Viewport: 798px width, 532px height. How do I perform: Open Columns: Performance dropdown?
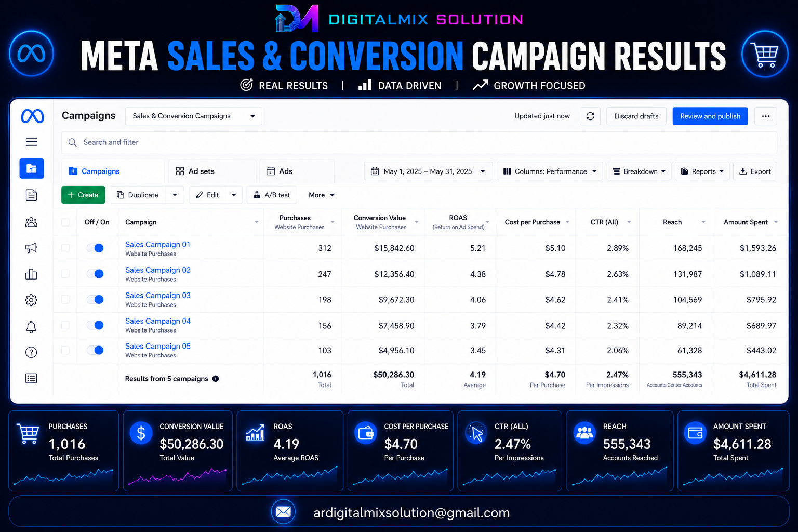[550, 171]
